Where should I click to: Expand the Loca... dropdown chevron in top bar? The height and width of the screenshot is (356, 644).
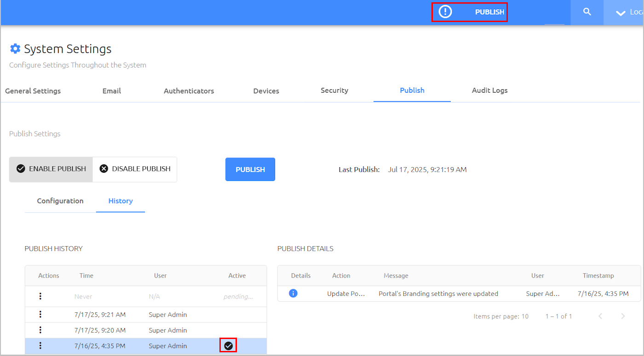coord(621,13)
